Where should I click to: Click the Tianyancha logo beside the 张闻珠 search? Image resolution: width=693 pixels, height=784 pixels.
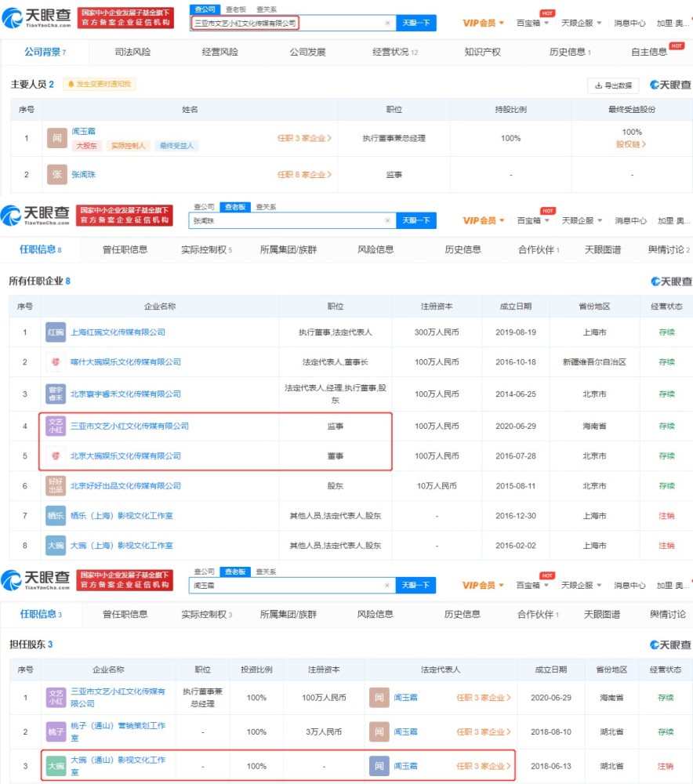pos(35,216)
